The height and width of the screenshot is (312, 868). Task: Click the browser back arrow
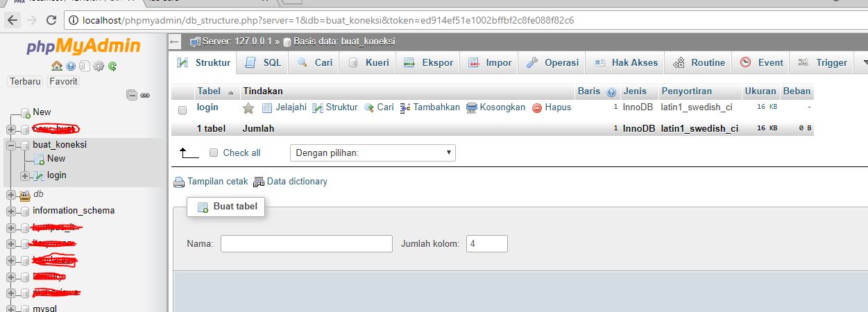tap(12, 20)
